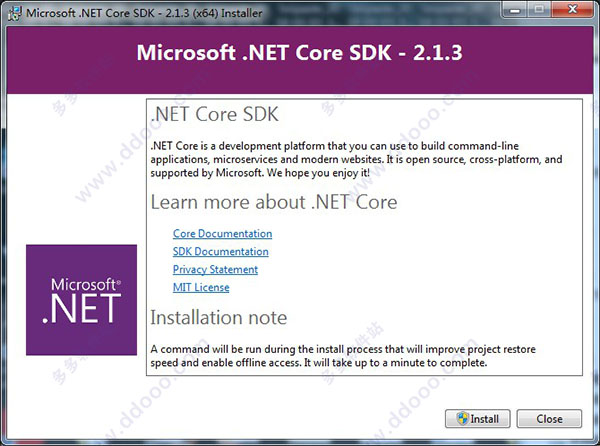
Task: Click the window title text in title bar
Action: pos(144,13)
